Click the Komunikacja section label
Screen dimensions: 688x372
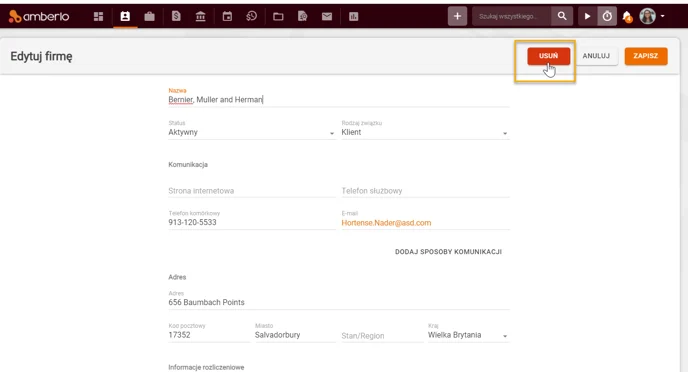[x=188, y=165]
